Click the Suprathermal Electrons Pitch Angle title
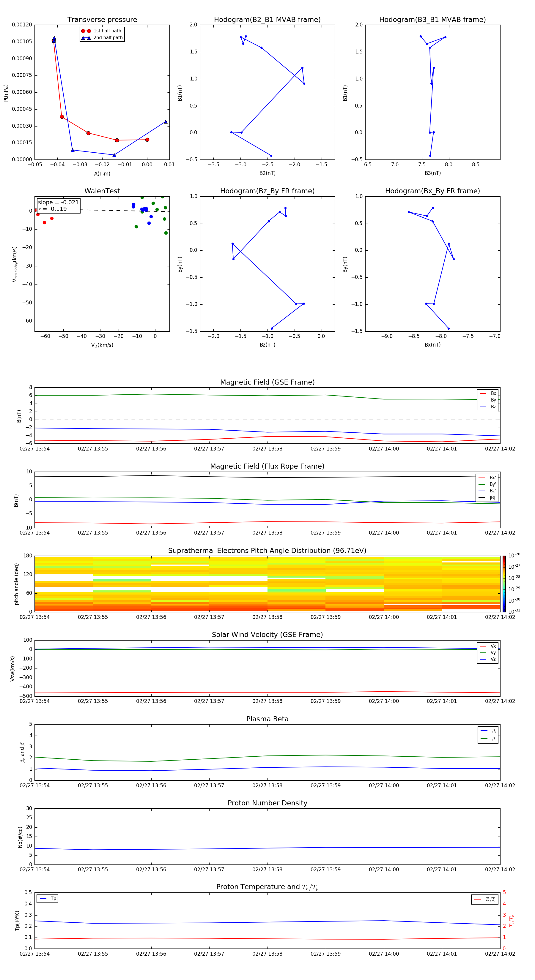Viewport: 535px width, 980px height. pos(267,551)
